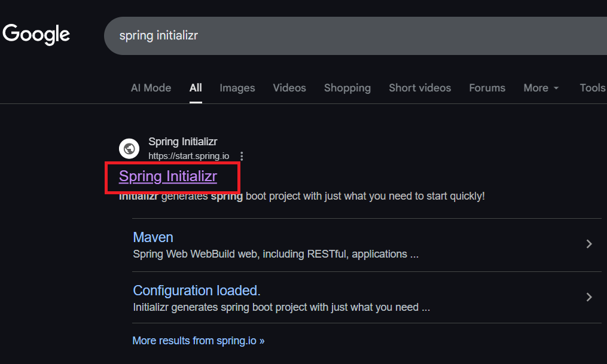Screen dimensions: 607x364
Task: Switch to Videos search results
Action: tap(289, 88)
